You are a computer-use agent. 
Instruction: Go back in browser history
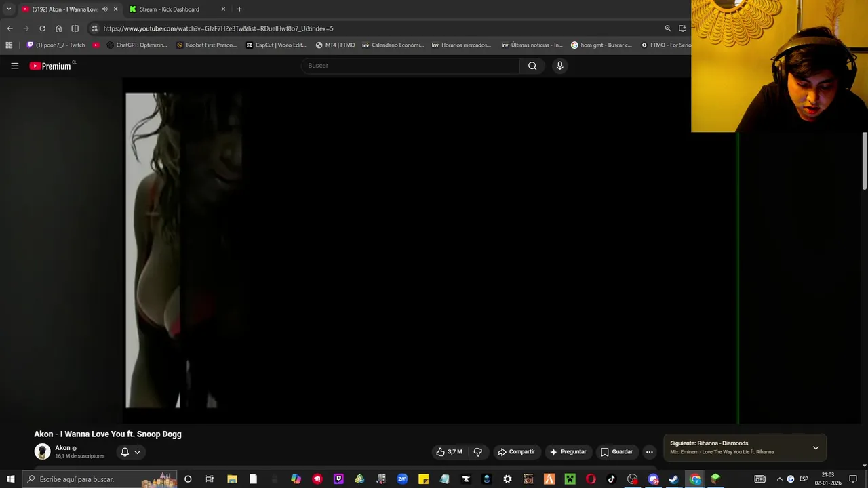point(9,28)
